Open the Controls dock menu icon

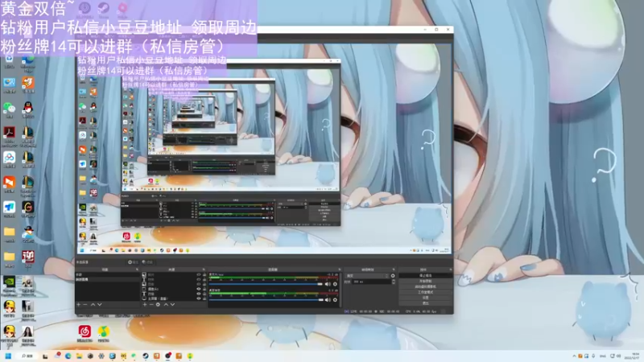(451, 269)
